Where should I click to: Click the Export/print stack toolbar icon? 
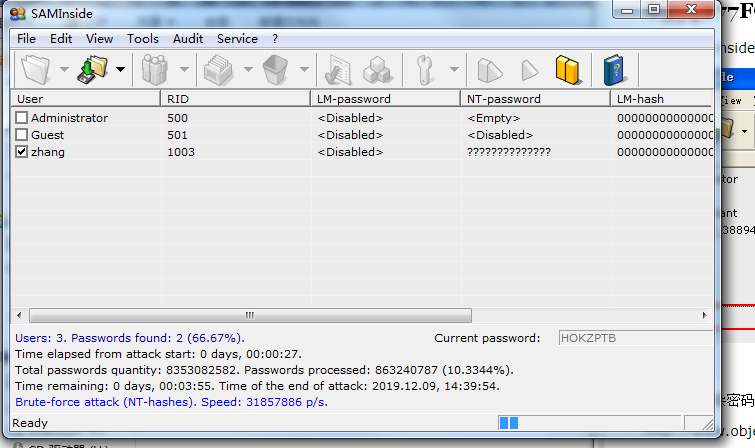[219, 70]
